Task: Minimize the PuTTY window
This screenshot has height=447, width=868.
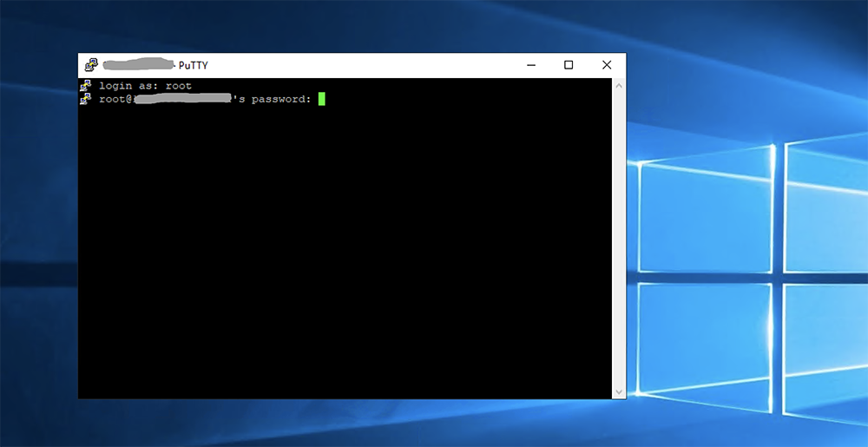Action: click(531, 65)
